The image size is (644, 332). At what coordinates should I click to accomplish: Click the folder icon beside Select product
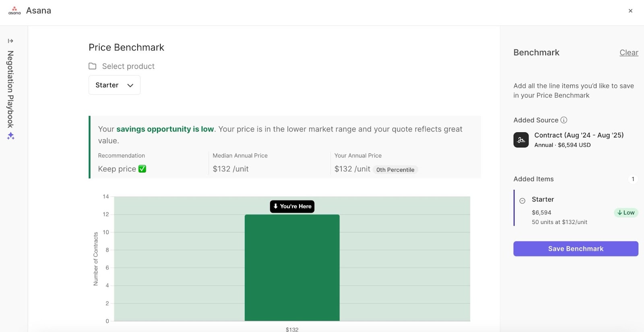(93, 66)
